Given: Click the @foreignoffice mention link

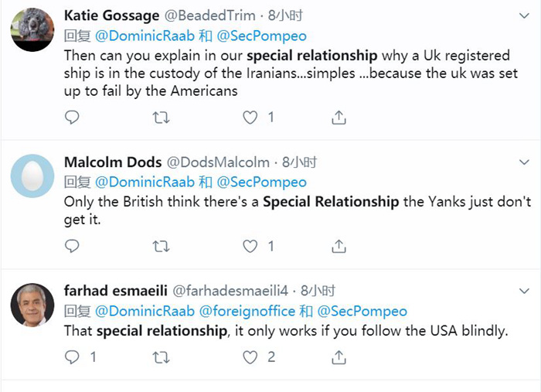Looking at the screenshot, I should tap(247, 311).
